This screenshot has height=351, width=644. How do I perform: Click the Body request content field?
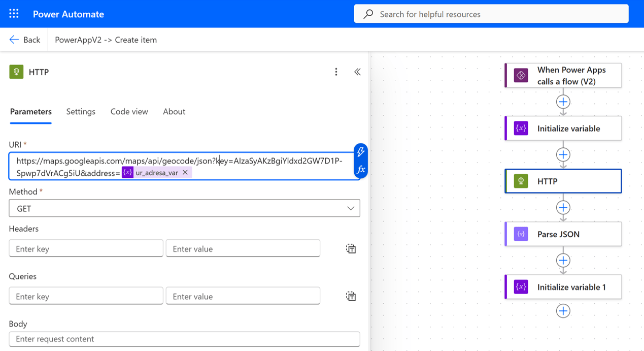[x=184, y=339]
